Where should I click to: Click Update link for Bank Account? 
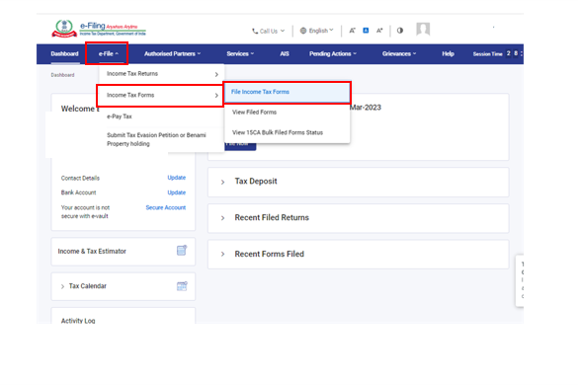(177, 192)
